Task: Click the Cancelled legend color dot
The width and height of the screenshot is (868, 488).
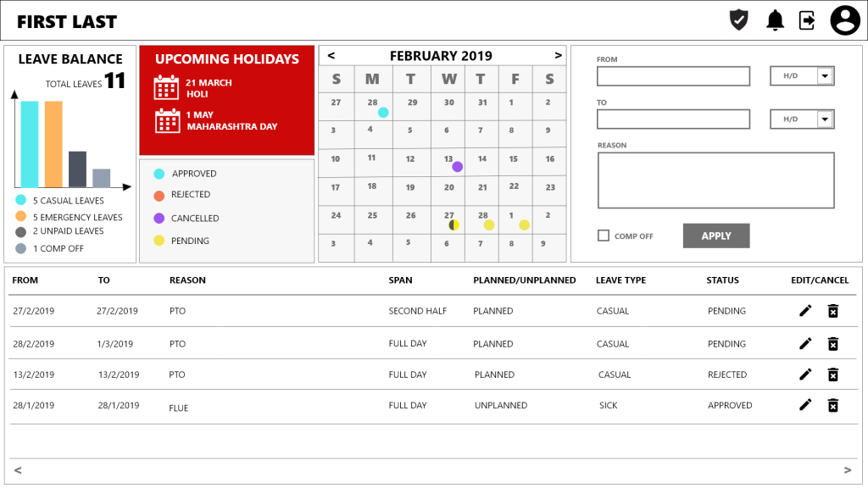Action: tap(159, 218)
